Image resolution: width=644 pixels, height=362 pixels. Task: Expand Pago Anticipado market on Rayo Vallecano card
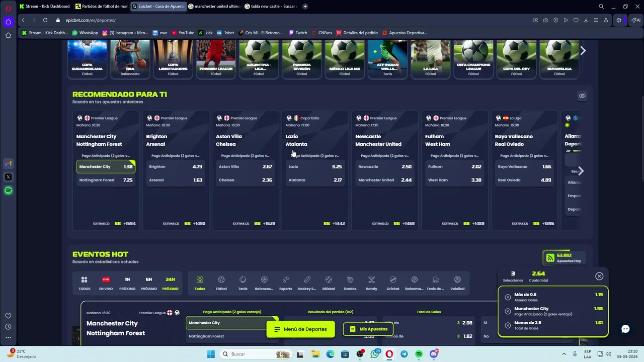524,155
